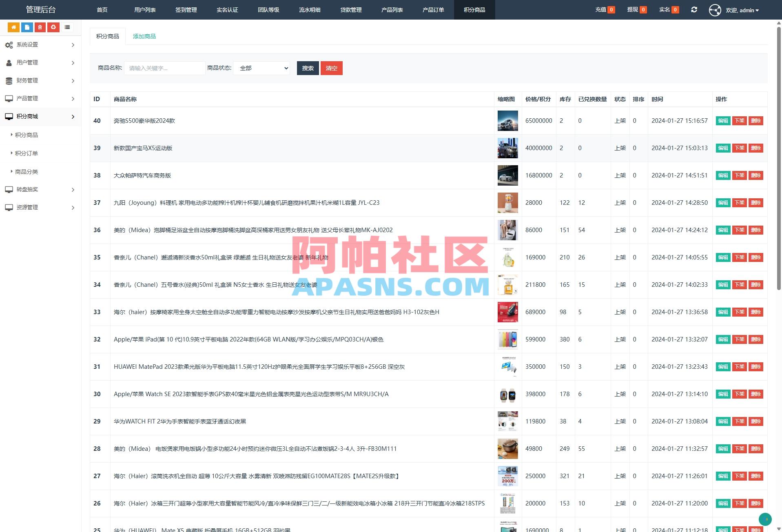Click the red recycle icon in sidebar toolbar
This screenshot has height=532, width=782.
point(53,27)
